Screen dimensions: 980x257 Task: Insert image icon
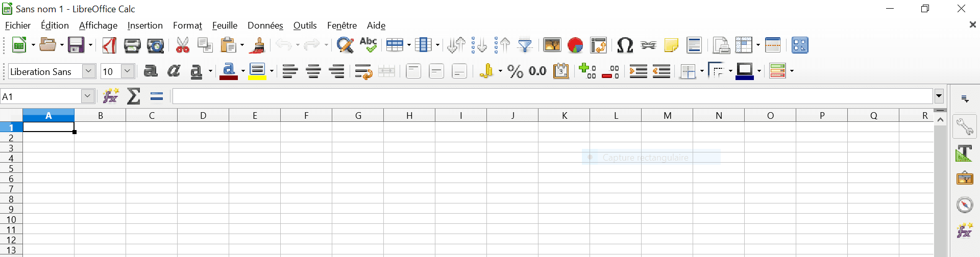552,45
